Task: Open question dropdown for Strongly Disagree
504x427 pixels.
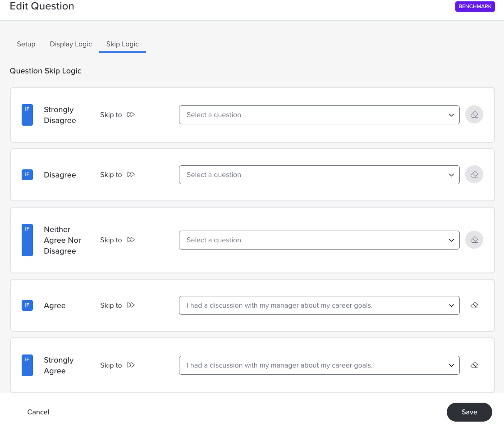Action: 319,115
